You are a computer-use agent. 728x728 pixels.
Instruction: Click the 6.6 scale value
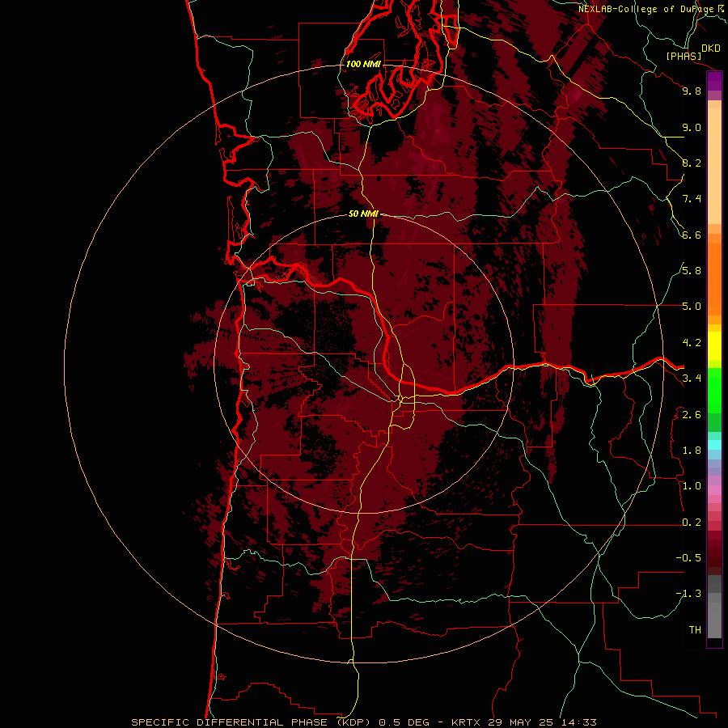pos(692,235)
